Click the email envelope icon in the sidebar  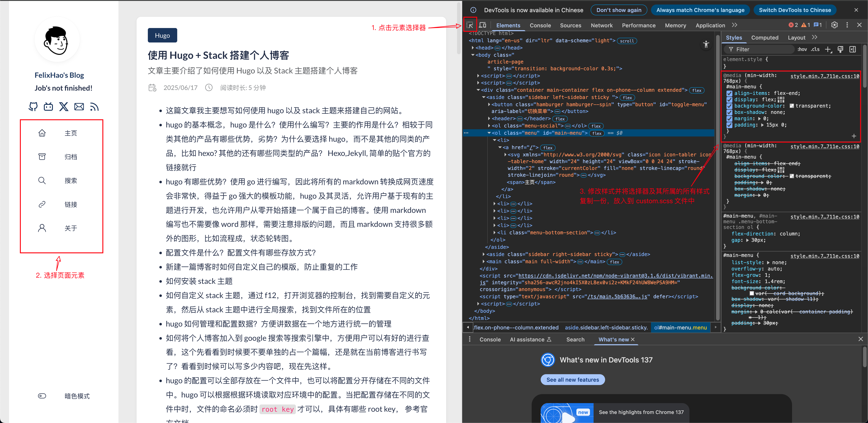point(79,107)
